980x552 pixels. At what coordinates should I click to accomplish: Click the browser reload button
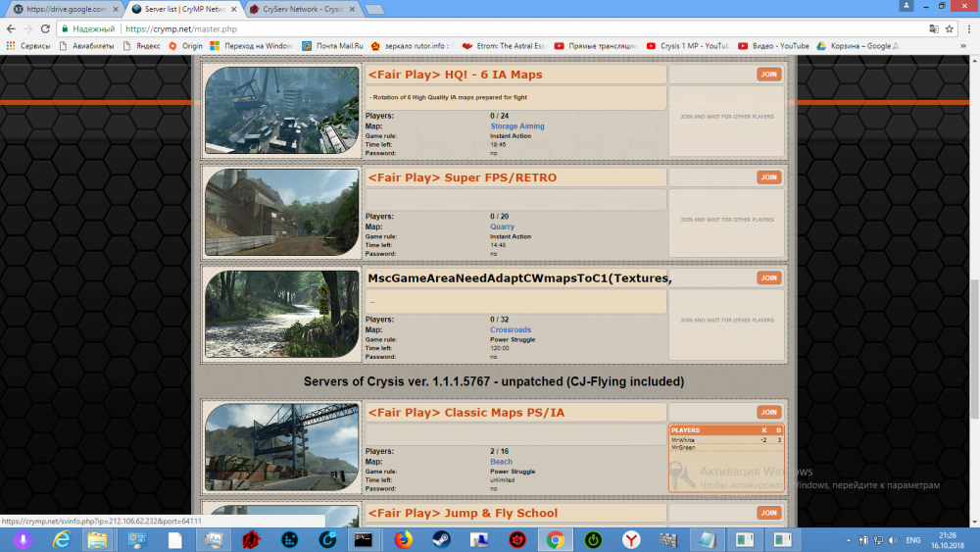click(45, 28)
